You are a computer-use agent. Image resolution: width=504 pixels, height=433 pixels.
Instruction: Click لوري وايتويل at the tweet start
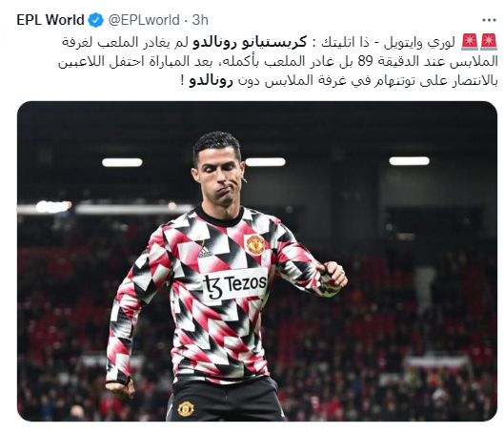tap(419, 42)
